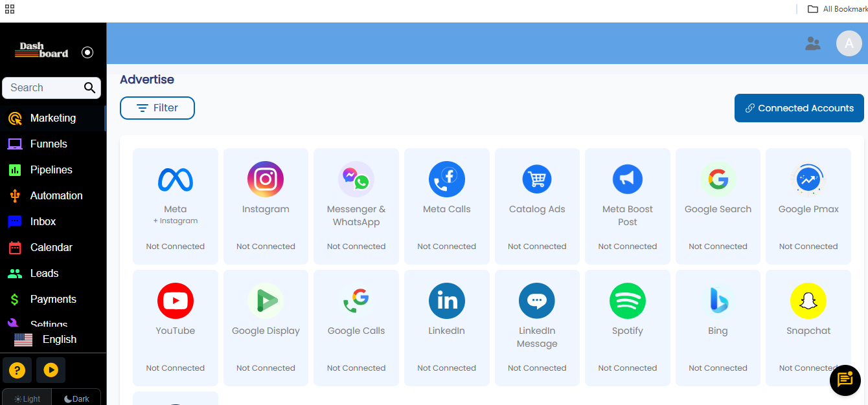Screen dimensions: 868x405
Task: Click Not Connected status under Meta
Action: click(175, 246)
